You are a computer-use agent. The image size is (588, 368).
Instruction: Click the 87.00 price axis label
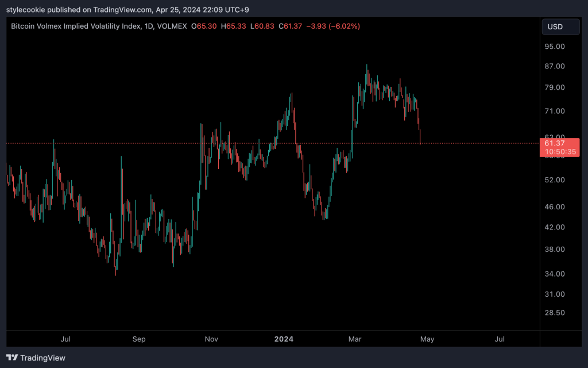click(x=555, y=66)
